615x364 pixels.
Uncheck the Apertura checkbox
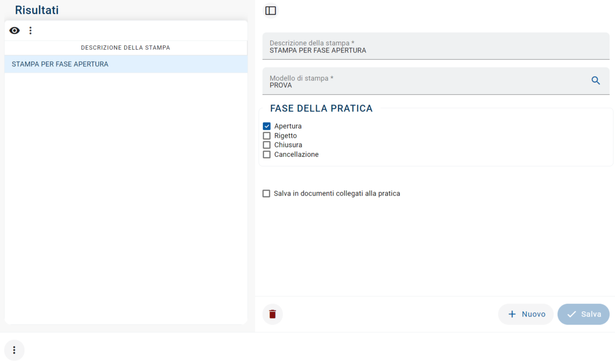point(267,126)
